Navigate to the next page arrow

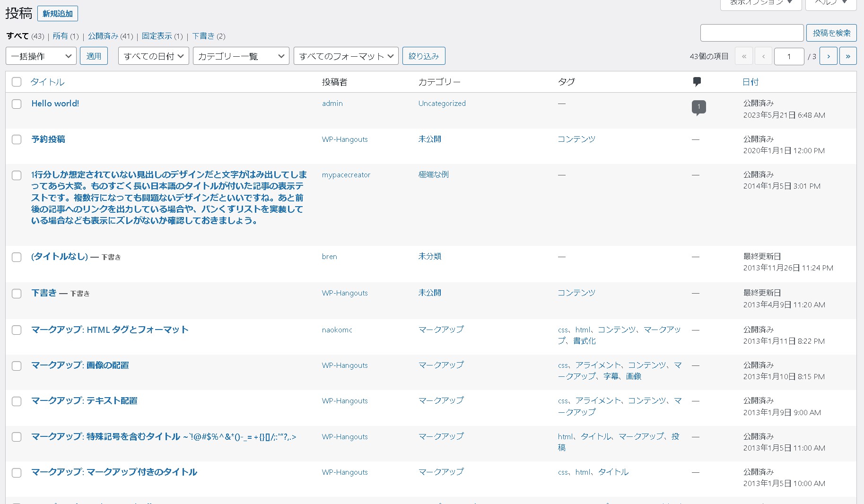pyautogui.click(x=828, y=56)
